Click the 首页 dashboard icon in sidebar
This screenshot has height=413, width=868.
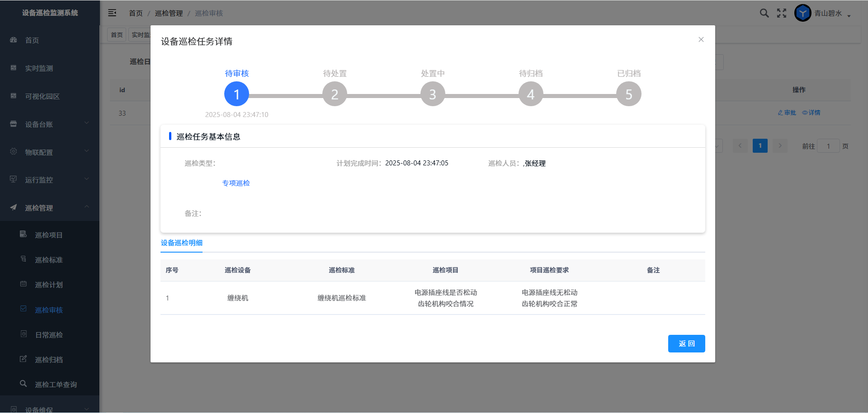(x=14, y=40)
